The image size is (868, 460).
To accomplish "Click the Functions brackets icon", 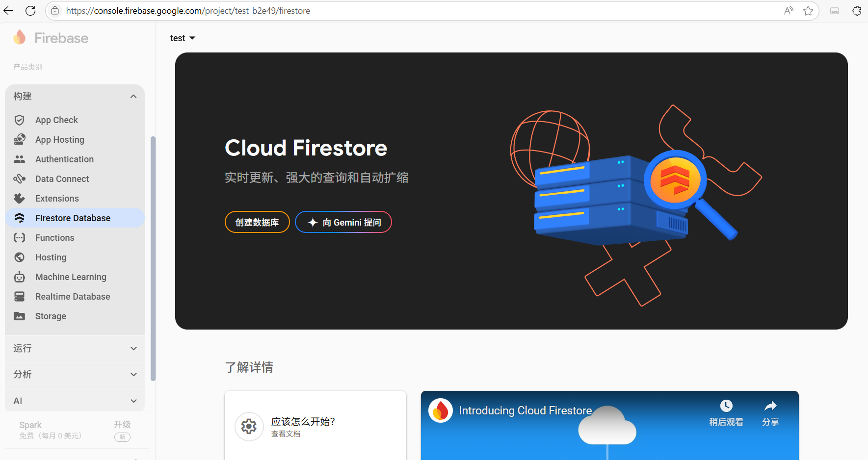I will [x=20, y=238].
